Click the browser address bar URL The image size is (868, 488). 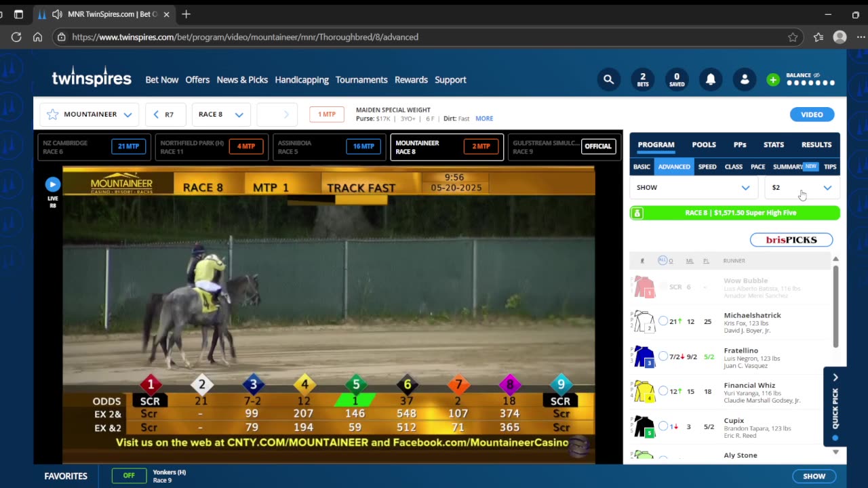coord(245,37)
